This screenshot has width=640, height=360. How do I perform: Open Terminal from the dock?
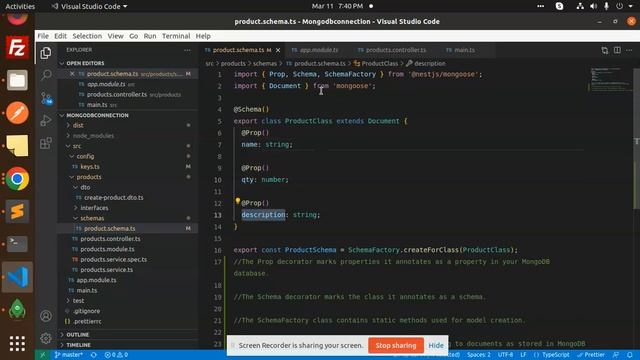[17, 244]
